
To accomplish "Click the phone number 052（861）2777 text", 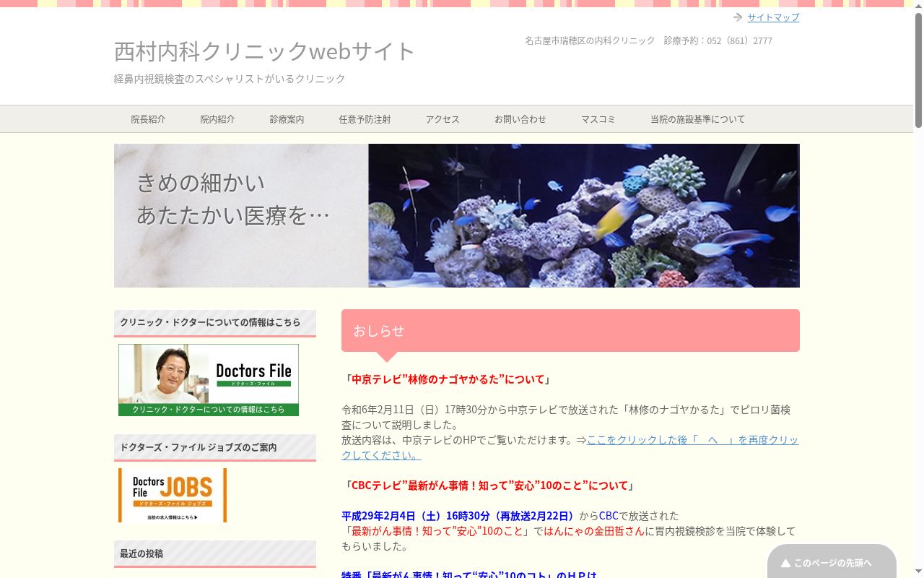I will 739,40.
